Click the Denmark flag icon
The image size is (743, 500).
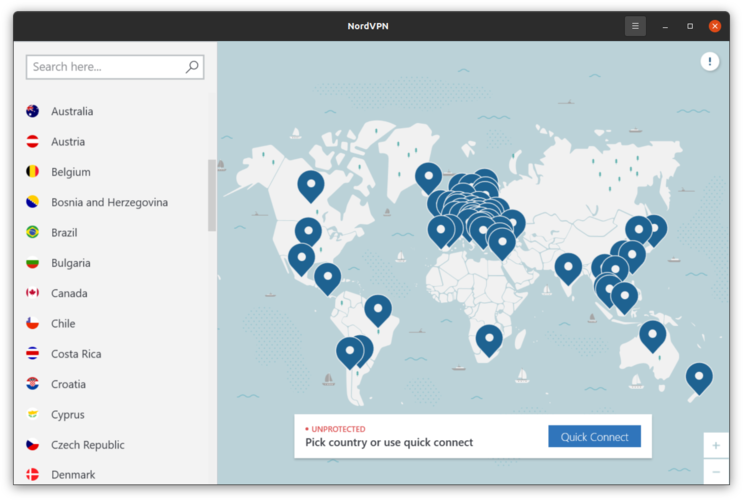33,474
